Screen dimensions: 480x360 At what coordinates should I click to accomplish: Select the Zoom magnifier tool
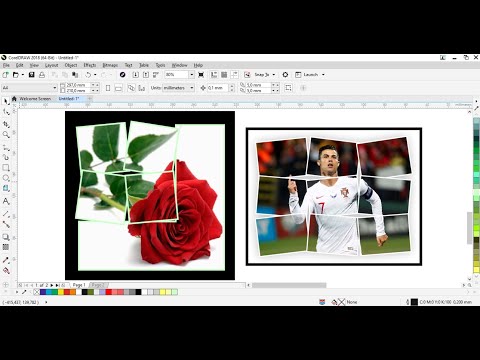click(6, 135)
